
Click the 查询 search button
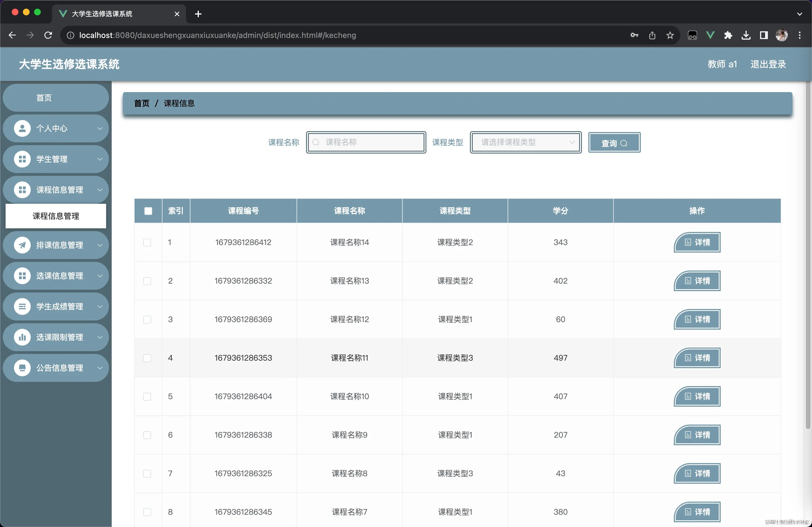coord(614,143)
